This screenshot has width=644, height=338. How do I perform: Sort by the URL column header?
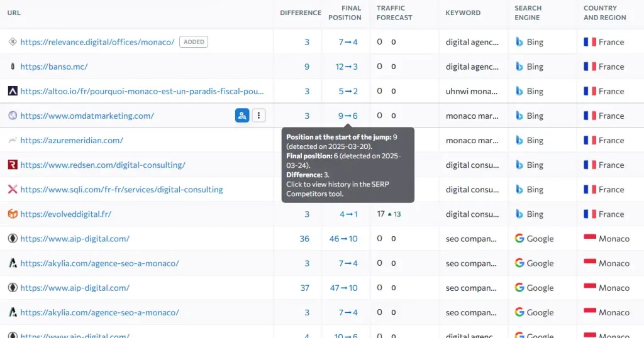pyautogui.click(x=14, y=13)
